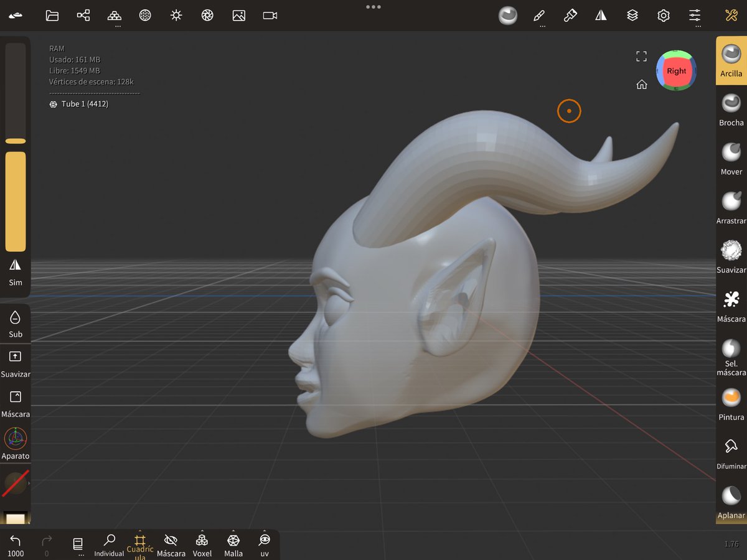Viewport: 747px width, 560px height.
Task: Select the Máscara tool in right toolbar
Action: [x=731, y=306]
